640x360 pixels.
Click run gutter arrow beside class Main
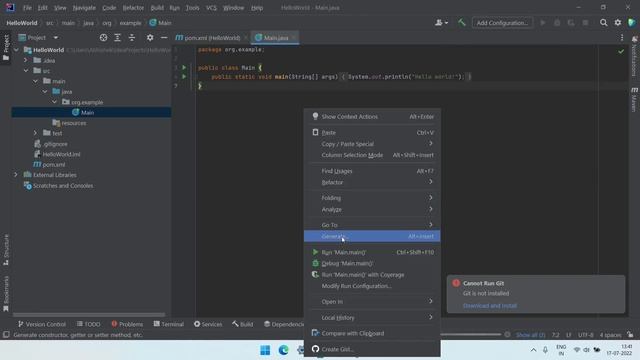pyautogui.click(x=184, y=67)
